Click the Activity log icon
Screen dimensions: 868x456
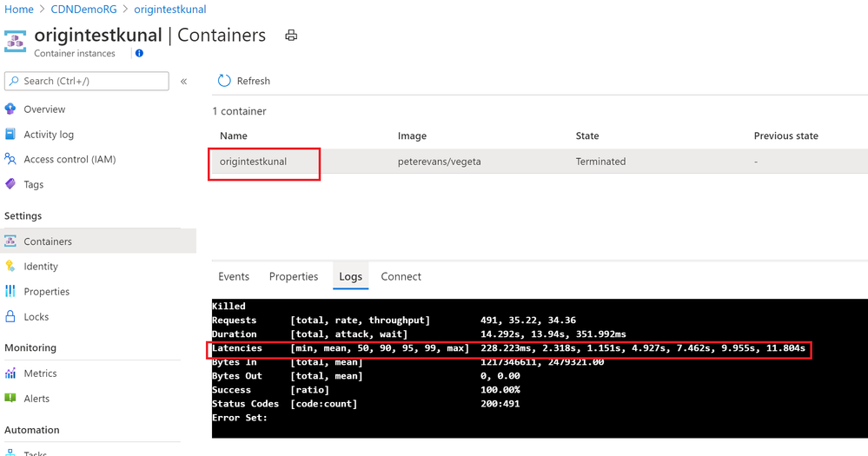click(x=10, y=134)
